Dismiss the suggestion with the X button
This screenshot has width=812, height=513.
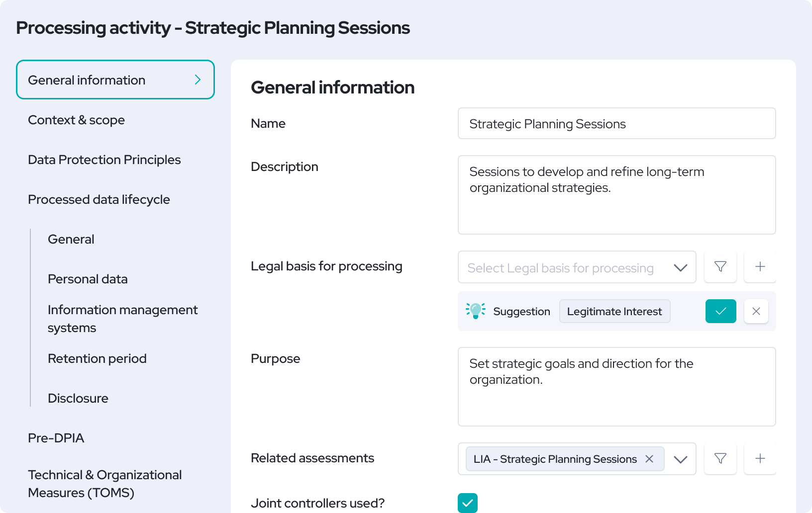pyautogui.click(x=756, y=311)
